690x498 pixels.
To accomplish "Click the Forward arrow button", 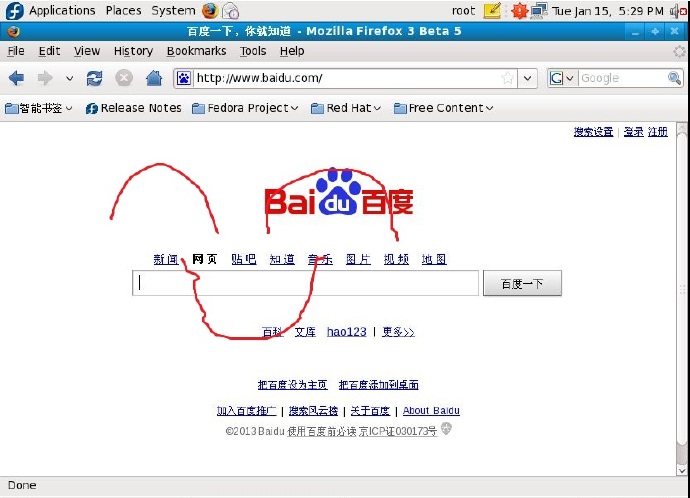I will click(45, 78).
